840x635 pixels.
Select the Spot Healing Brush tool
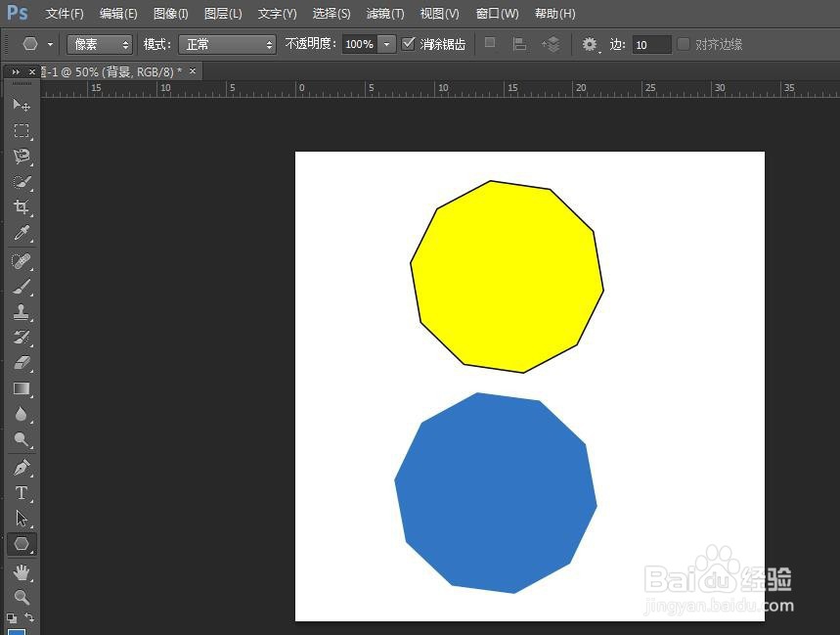[22, 261]
